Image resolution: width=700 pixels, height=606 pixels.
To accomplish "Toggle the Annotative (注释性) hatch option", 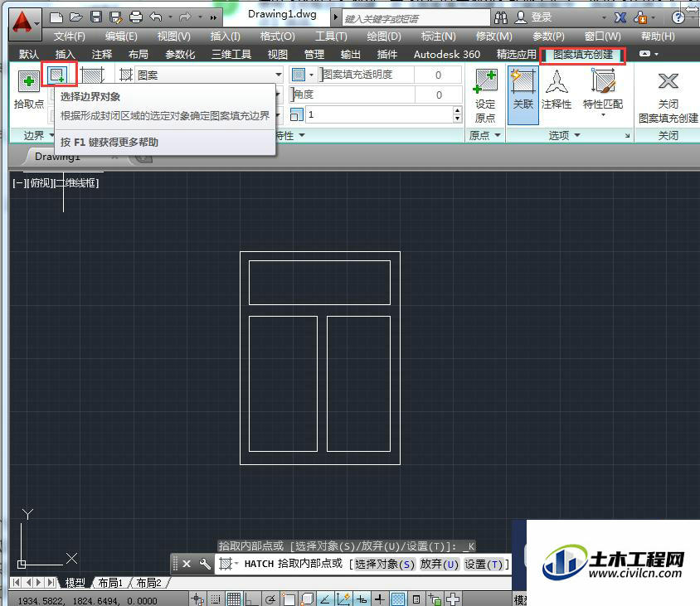I will (x=557, y=90).
